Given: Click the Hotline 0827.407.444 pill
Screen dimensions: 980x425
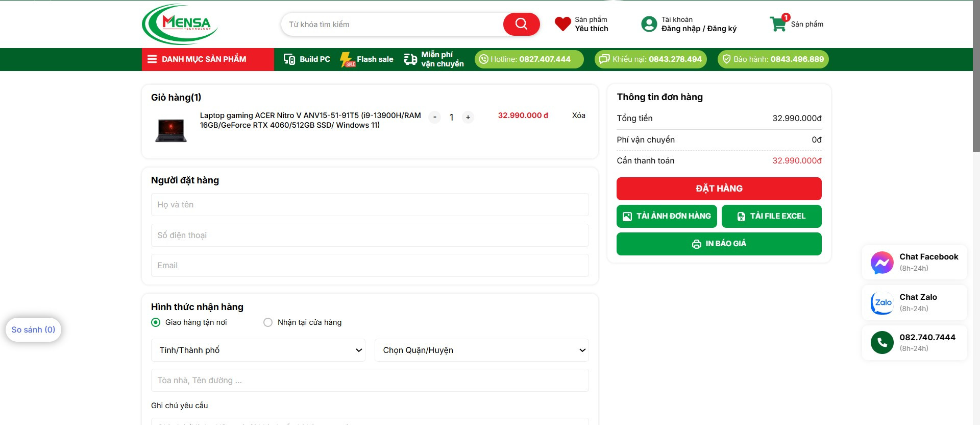Looking at the screenshot, I should 529,59.
